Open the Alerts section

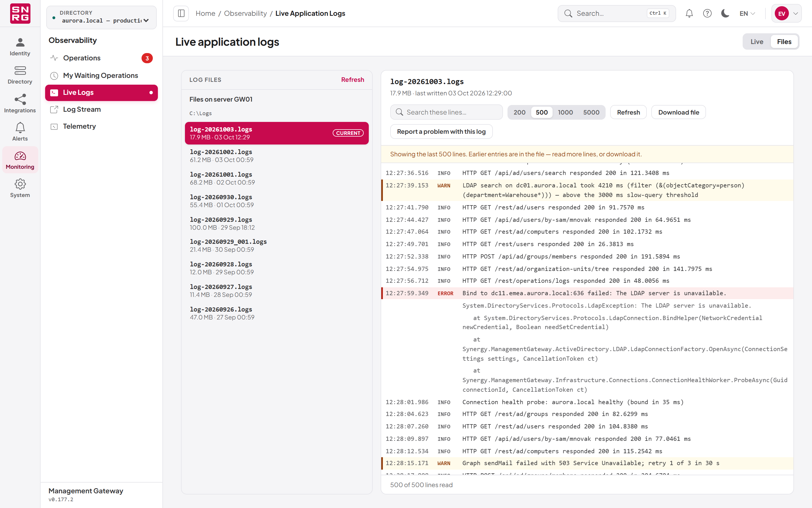[x=20, y=132]
